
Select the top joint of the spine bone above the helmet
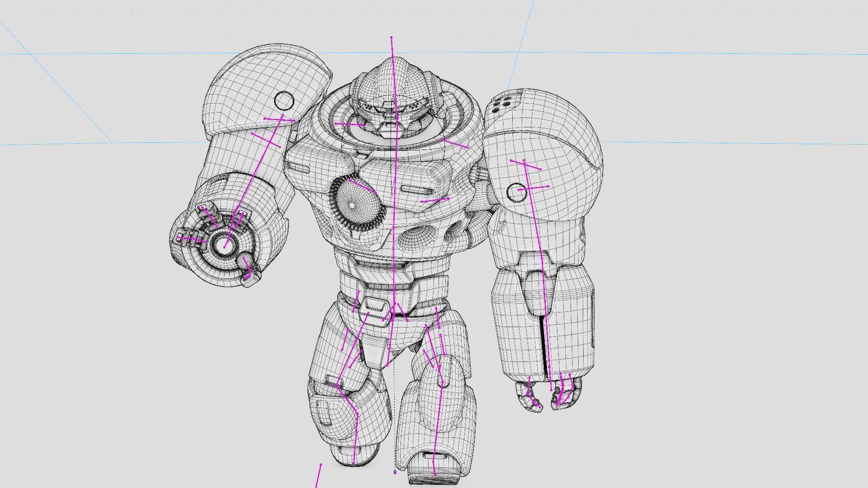click(x=391, y=38)
